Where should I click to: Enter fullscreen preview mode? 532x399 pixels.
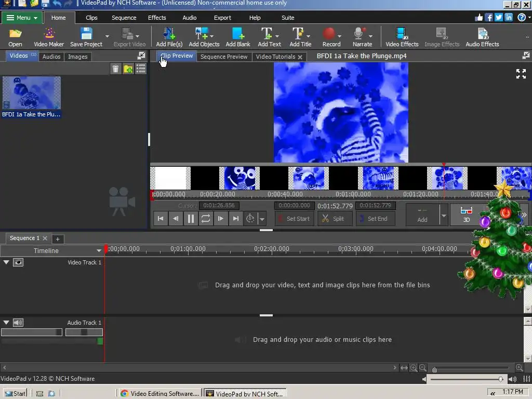pyautogui.click(x=521, y=74)
